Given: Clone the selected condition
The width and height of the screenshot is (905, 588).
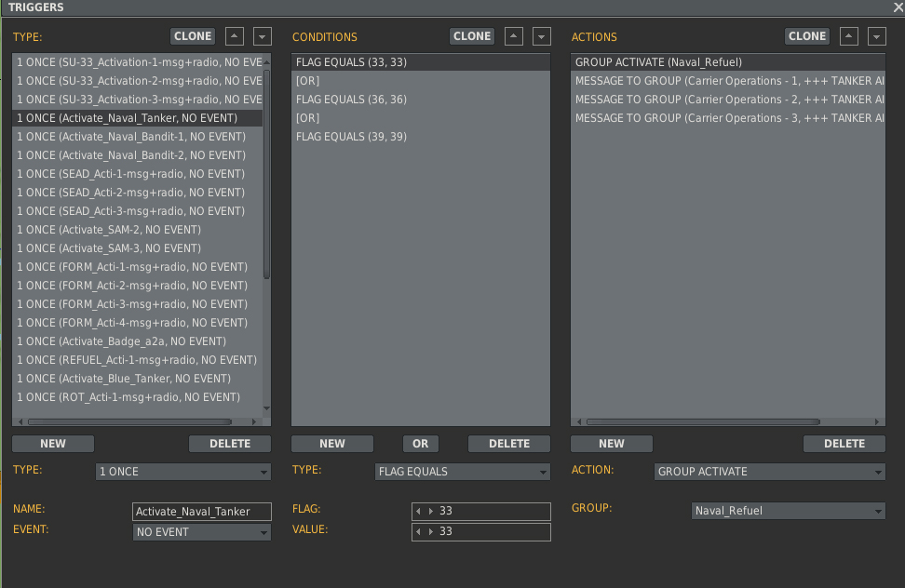Looking at the screenshot, I should point(472,36).
